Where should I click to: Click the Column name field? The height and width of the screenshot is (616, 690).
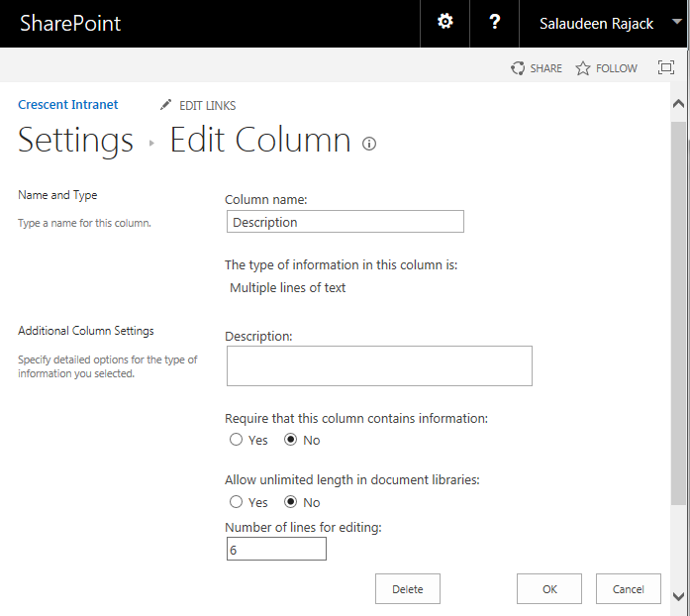(345, 222)
